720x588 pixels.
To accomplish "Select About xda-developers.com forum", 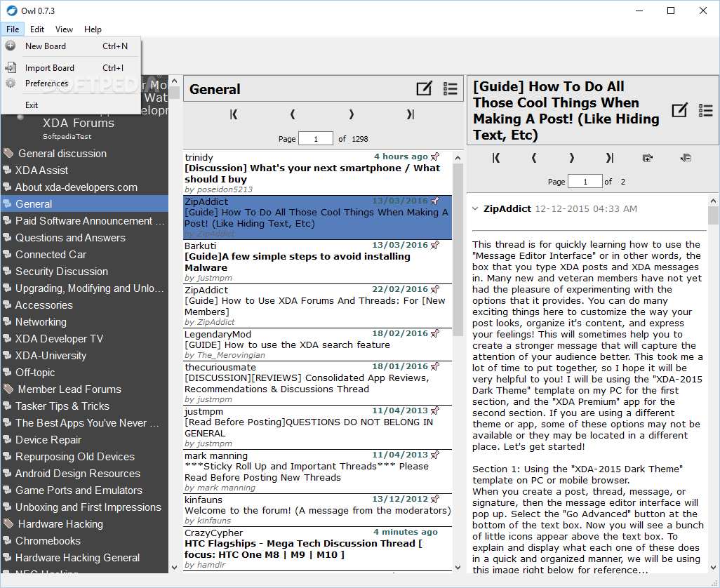I will [x=84, y=187].
